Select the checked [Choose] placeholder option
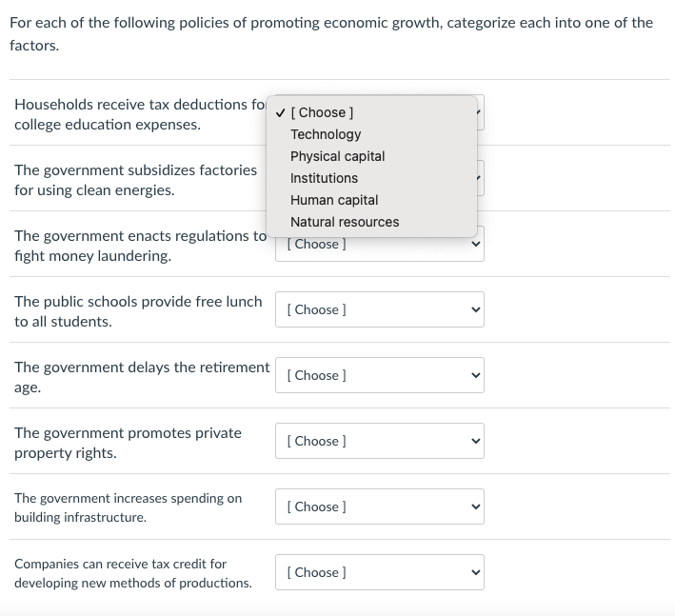 click(x=322, y=112)
